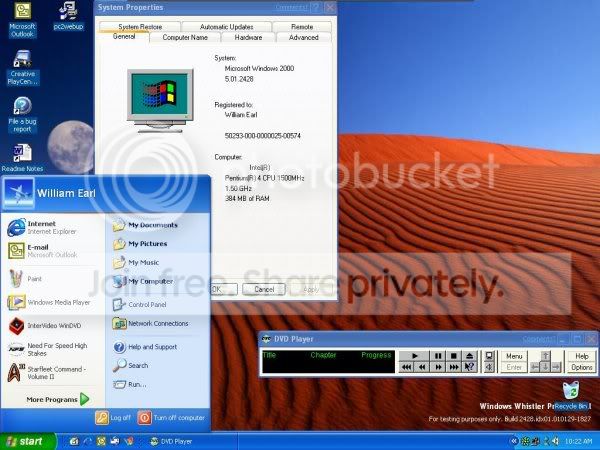The height and width of the screenshot is (450, 600).
Task: Toggle DVD Player full-screen monitor button
Action: [x=489, y=355]
